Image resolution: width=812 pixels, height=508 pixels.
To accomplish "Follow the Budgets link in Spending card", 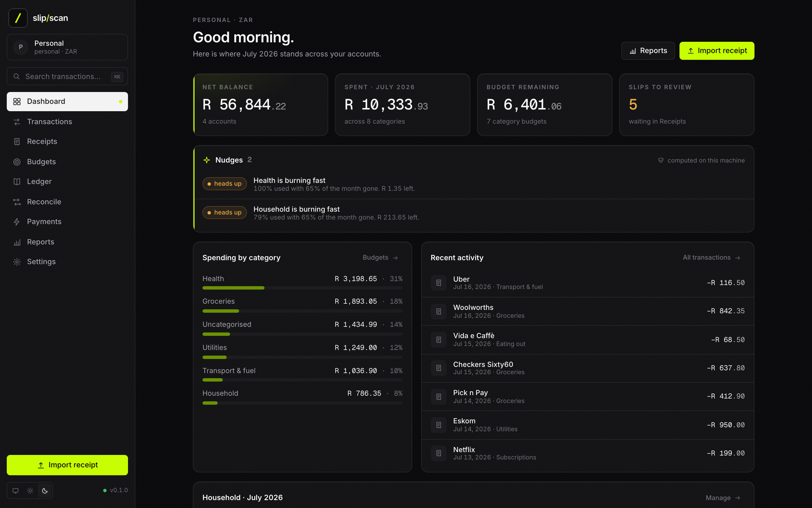I will pos(380,258).
